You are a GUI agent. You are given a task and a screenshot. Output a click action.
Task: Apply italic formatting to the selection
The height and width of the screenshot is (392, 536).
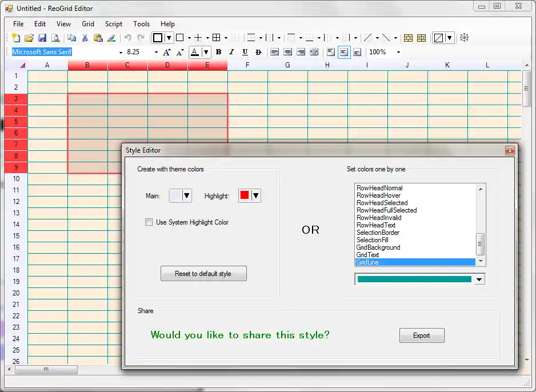(231, 52)
